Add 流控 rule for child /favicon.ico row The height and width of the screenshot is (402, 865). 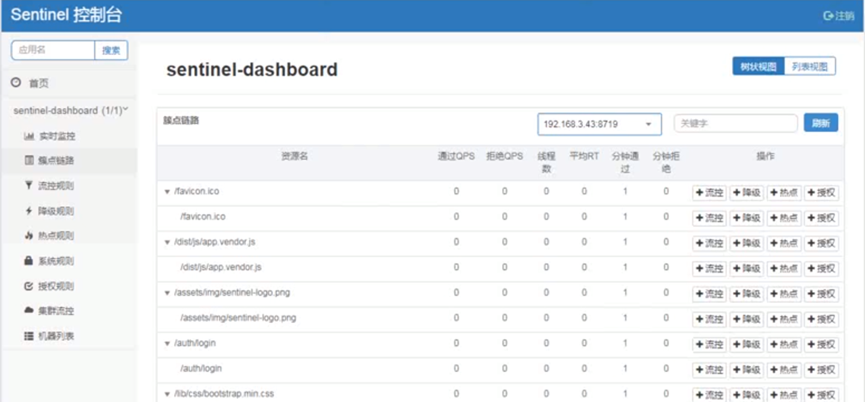click(709, 218)
